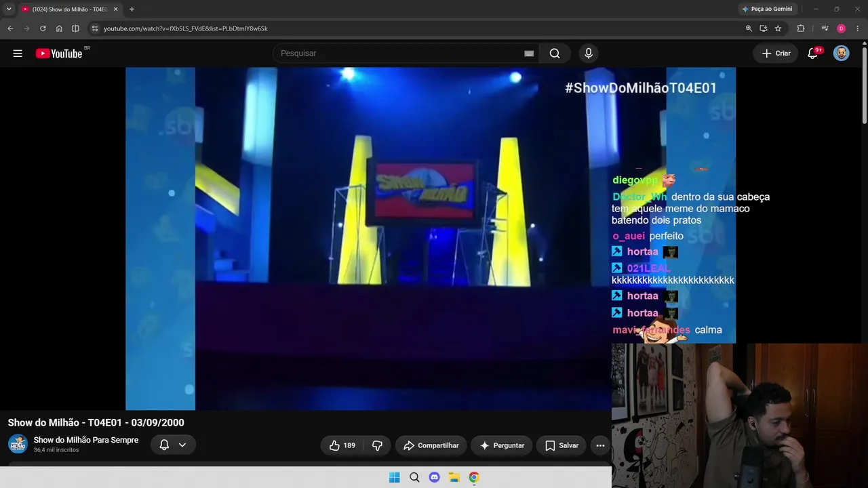The image size is (868, 488).
Task: Install the app from the address bar
Action: click(x=764, y=28)
